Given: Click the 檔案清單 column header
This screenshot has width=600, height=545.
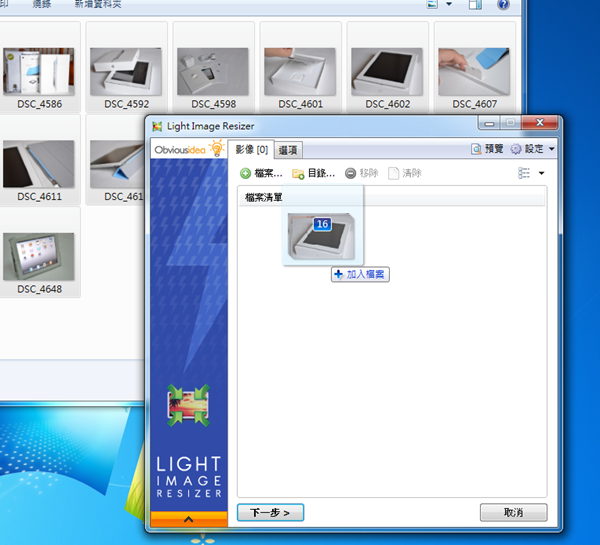Looking at the screenshot, I should 391,197.
